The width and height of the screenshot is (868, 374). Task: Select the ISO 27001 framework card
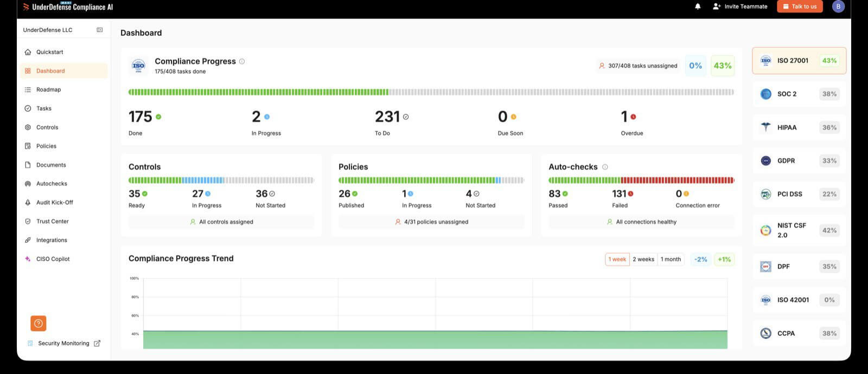[799, 61]
